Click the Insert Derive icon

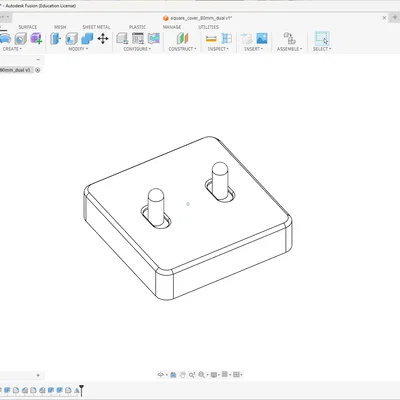[x=246, y=39]
